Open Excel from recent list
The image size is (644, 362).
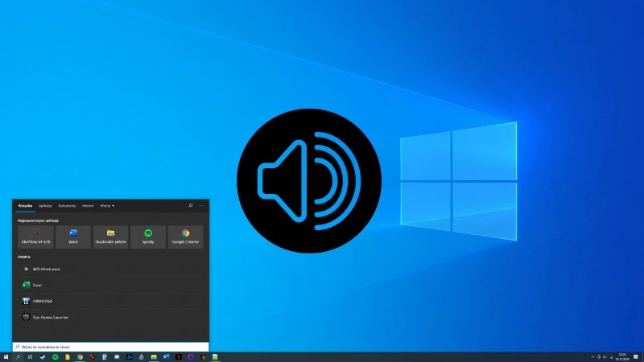110,285
